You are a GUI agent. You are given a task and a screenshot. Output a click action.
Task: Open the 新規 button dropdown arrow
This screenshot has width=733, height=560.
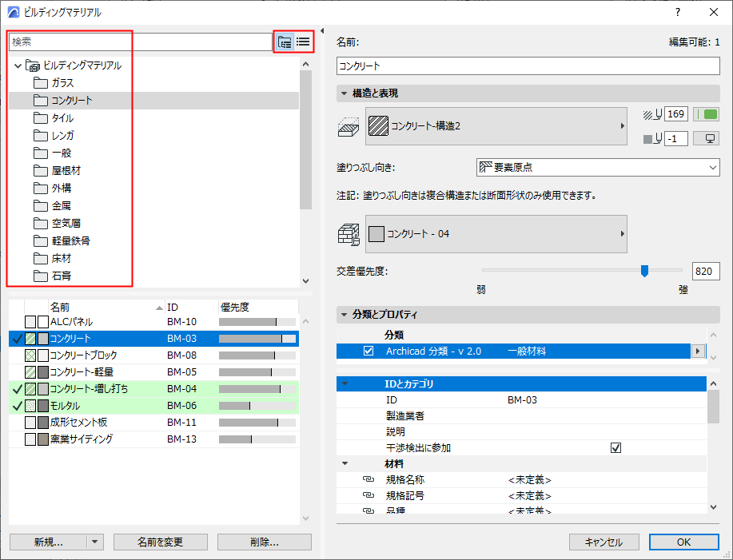pos(95,542)
